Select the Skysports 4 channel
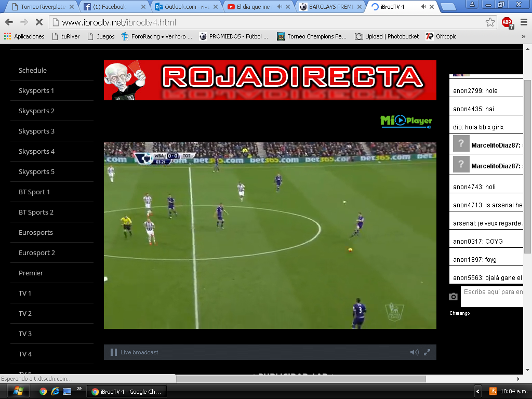This screenshot has height=399, width=532. pos(36,151)
